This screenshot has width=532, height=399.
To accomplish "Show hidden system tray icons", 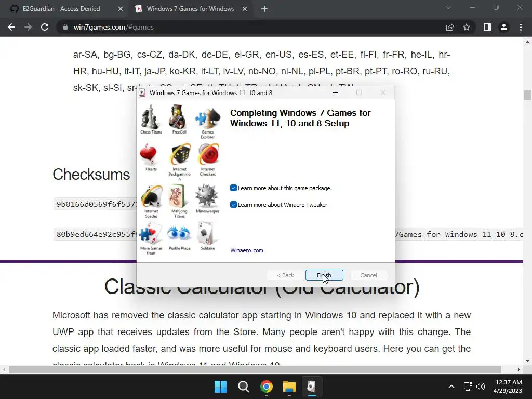I will tap(451, 387).
